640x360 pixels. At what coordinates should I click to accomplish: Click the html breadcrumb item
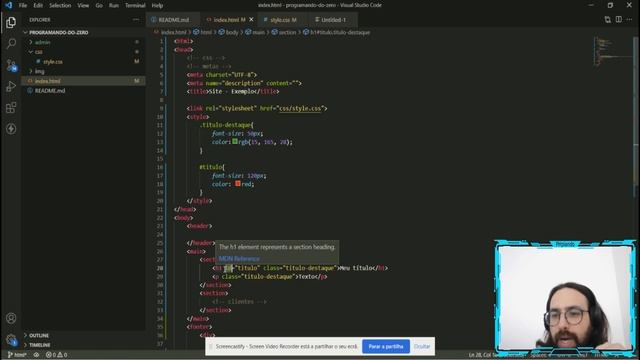click(203, 32)
